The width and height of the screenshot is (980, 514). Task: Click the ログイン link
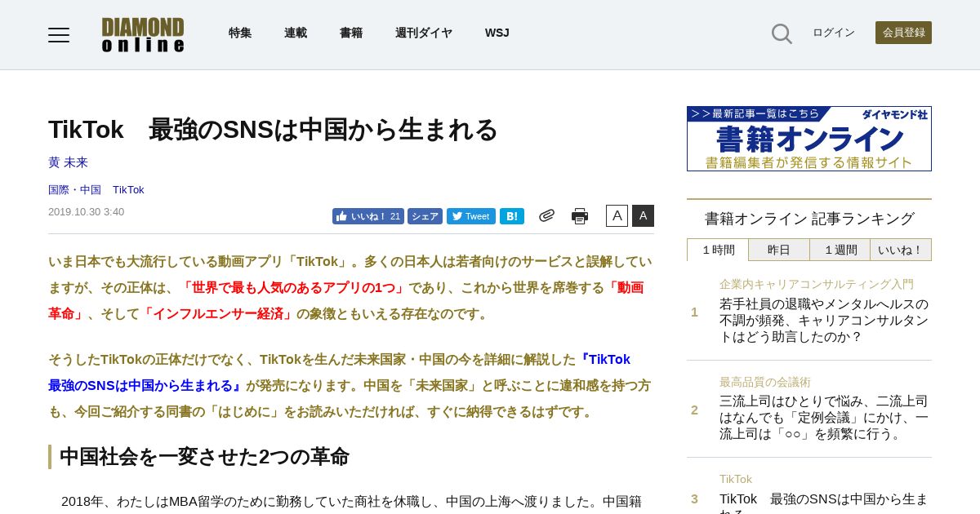(x=834, y=33)
